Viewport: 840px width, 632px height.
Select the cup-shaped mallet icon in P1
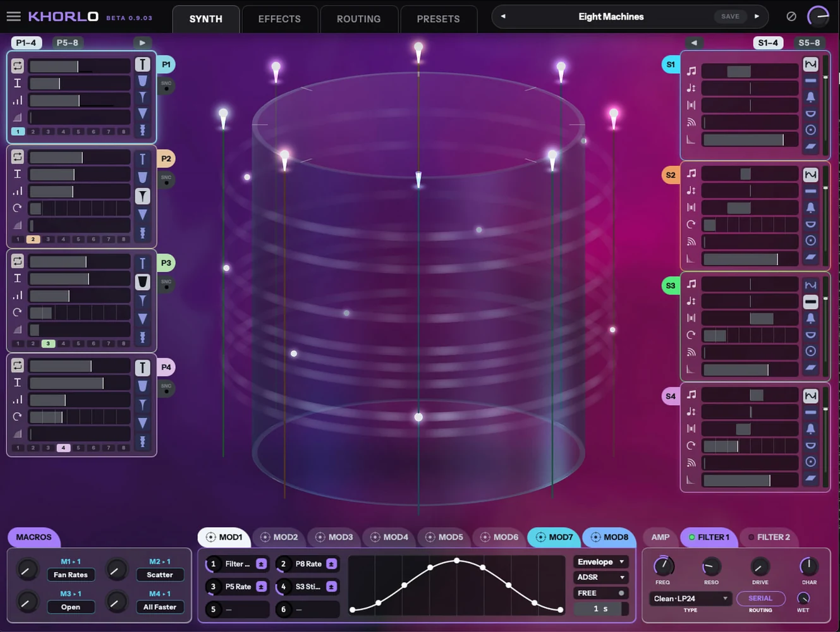click(x=142, y=81)
